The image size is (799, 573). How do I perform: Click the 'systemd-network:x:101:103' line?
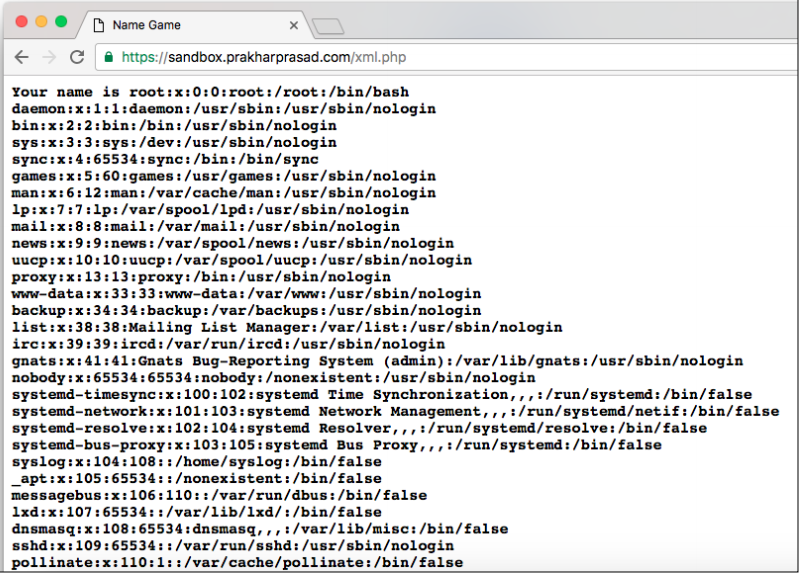pyautogui.click(x=395, y=412)
